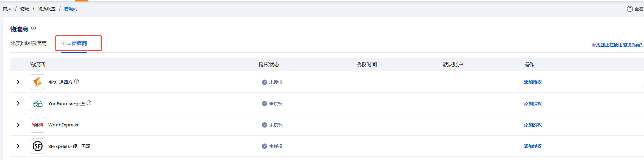Select the 中国物流商 tab
Screen dimensions: 644x160
pos(74,43)
